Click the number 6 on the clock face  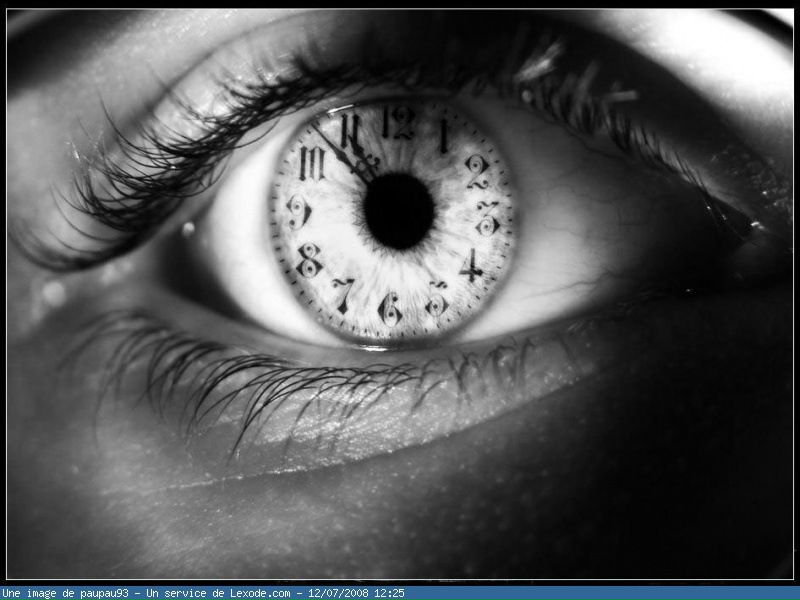391,309
